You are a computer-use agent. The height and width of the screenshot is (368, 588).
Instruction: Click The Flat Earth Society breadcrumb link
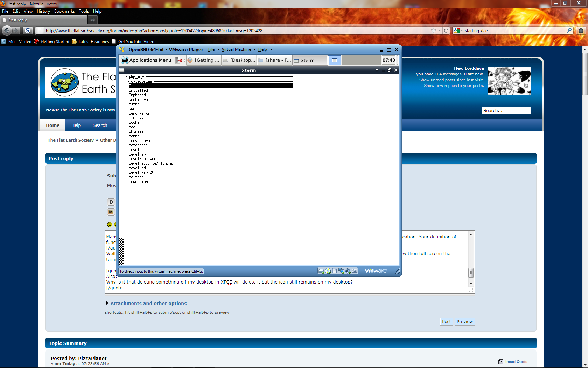click(71, 140)
